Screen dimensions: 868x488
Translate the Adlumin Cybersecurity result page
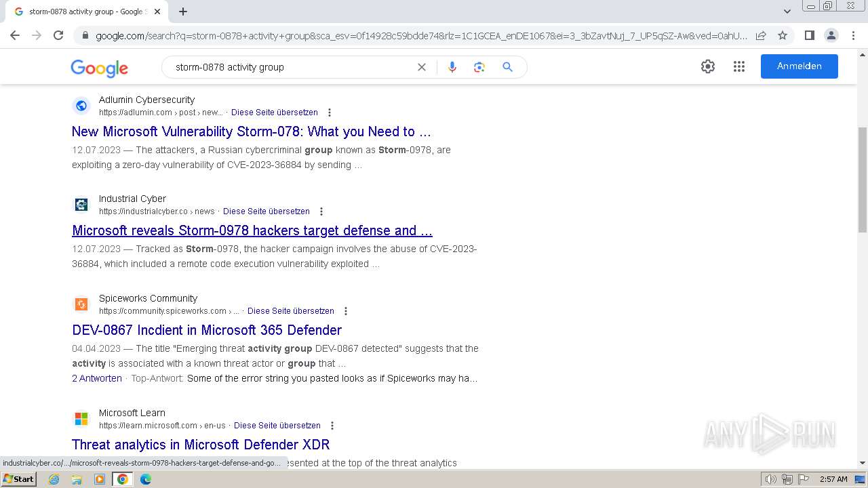[274, 113]
